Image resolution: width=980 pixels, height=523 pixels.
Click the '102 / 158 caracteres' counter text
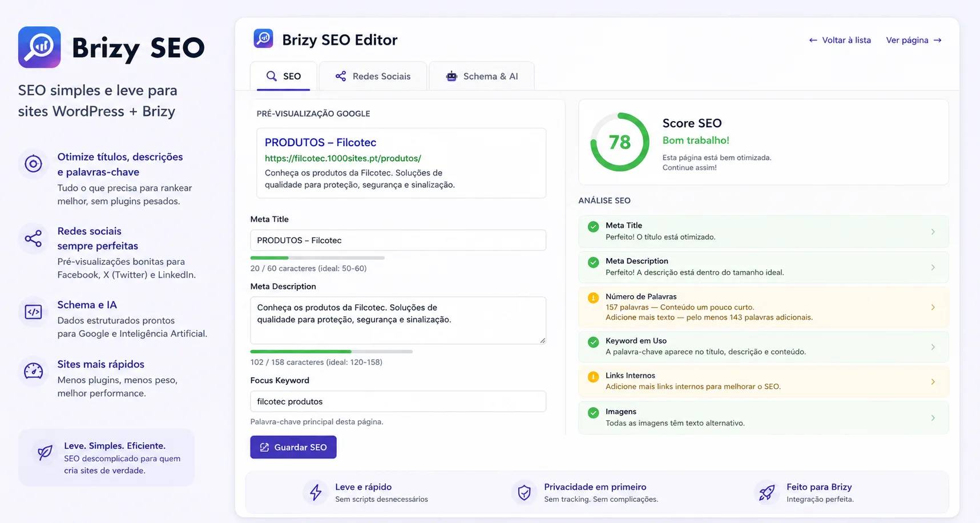[316, 362]
